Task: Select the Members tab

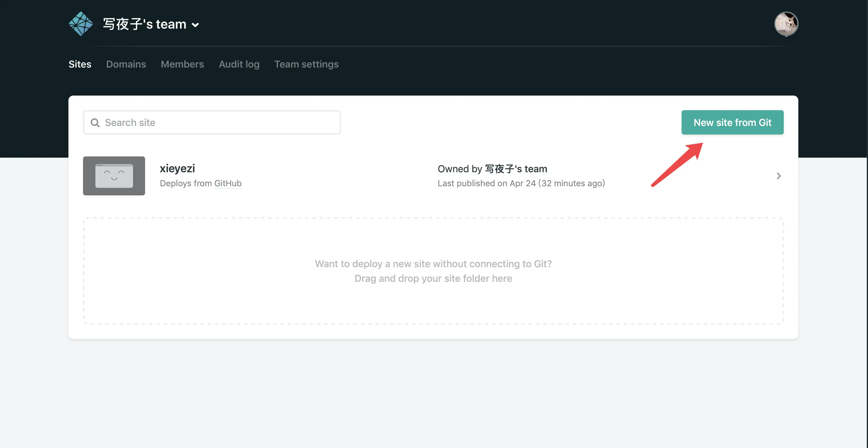Action: [182, 64]
